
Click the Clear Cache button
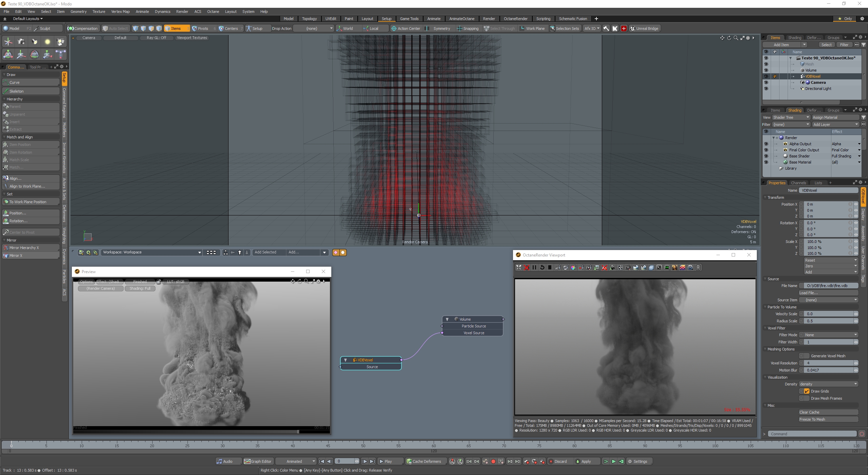(x=828, y=412)
